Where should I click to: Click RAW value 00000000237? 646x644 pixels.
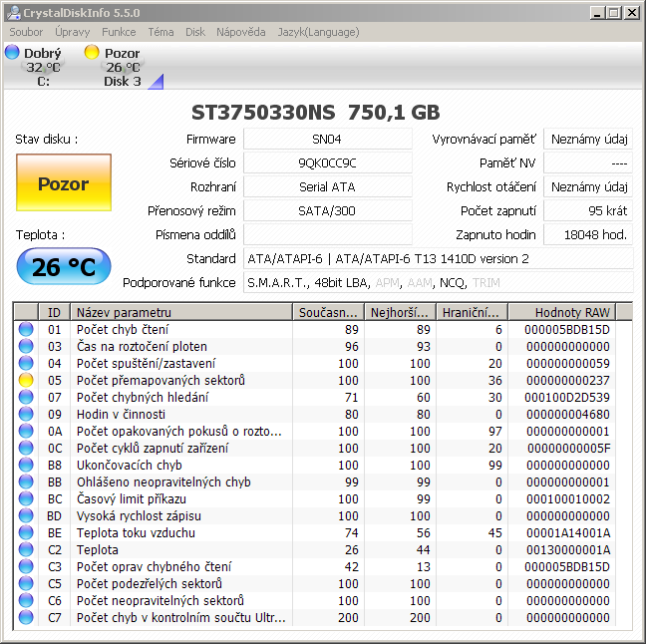pyautogui.click(x=567, y=380)
